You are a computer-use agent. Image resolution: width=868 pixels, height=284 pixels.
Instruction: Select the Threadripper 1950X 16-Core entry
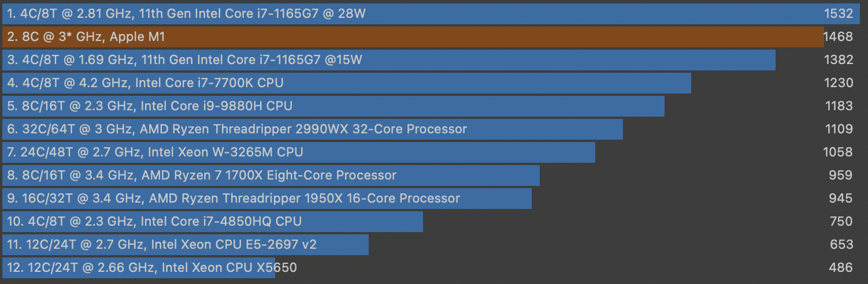pos(233,198)
